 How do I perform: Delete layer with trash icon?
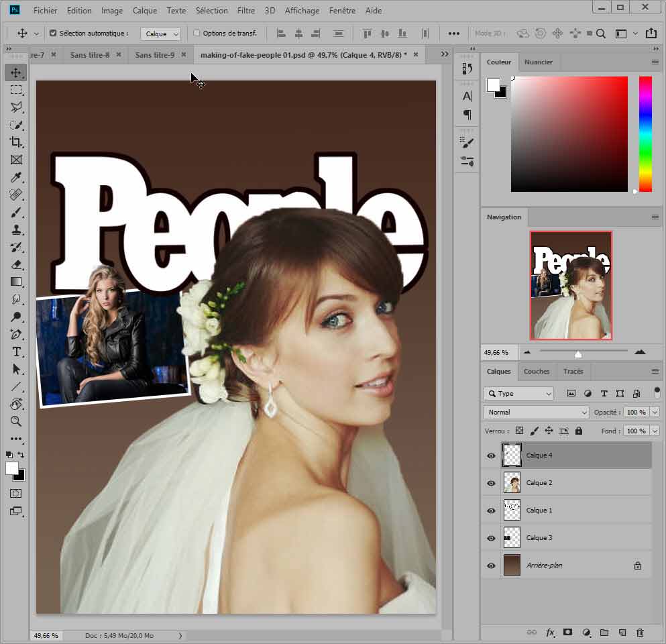[640, 633]
